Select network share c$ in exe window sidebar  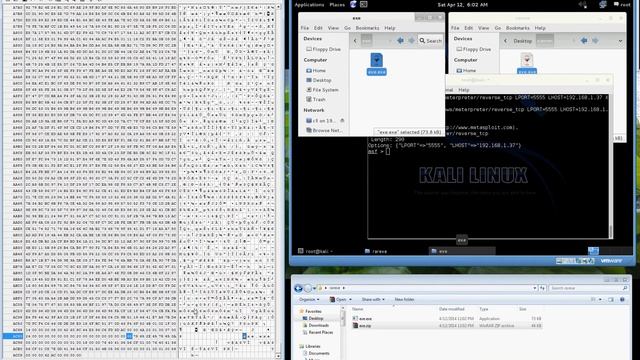point(320,121)
